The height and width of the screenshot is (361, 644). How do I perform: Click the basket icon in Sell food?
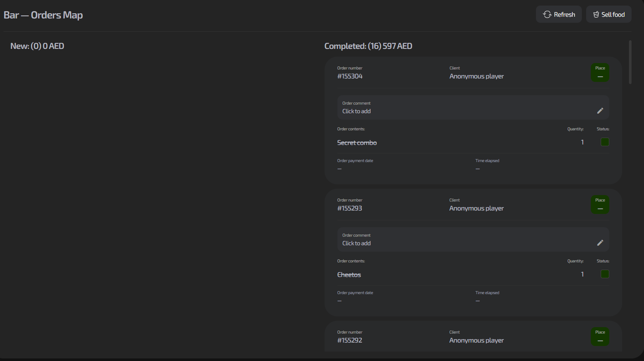click(596, 15)
